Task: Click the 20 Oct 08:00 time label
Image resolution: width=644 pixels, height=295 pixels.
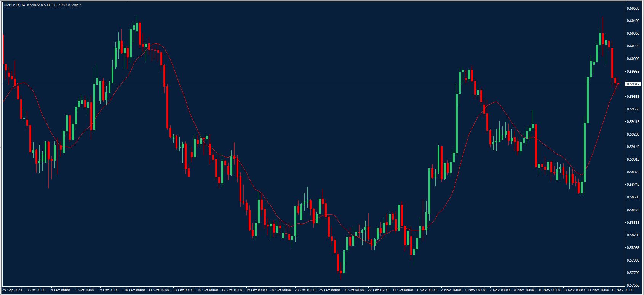Action: (281, 290)
